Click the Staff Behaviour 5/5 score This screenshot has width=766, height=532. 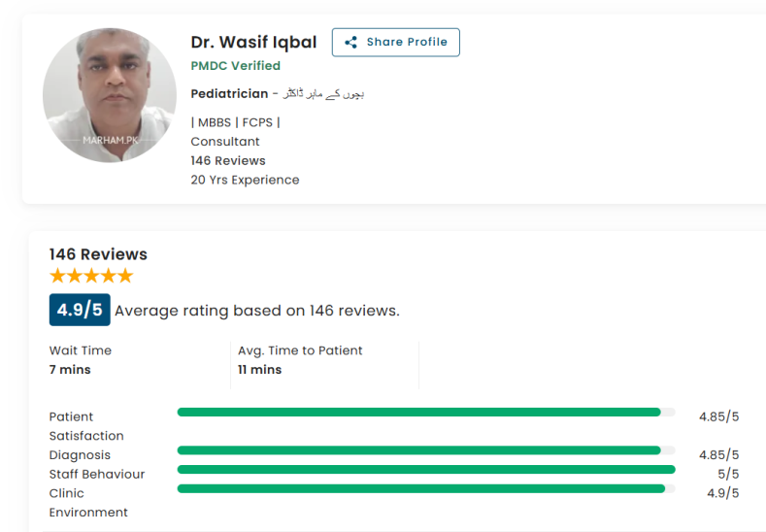(x=727, y=475)
